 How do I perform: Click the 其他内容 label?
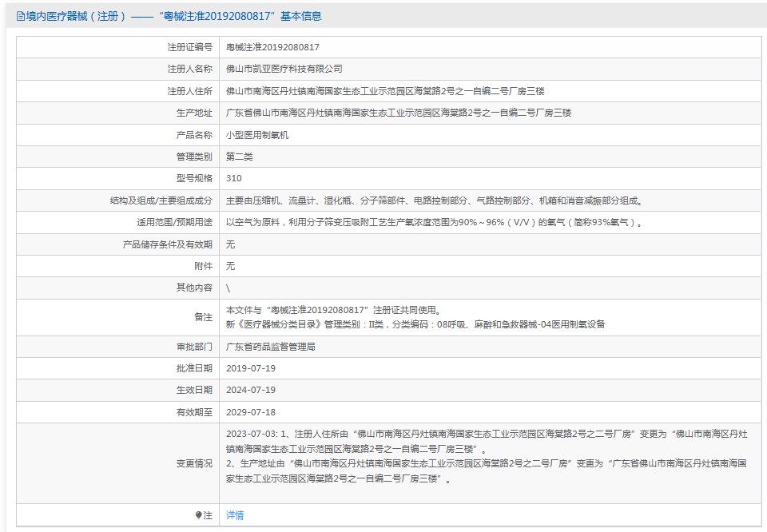(194, 288)
